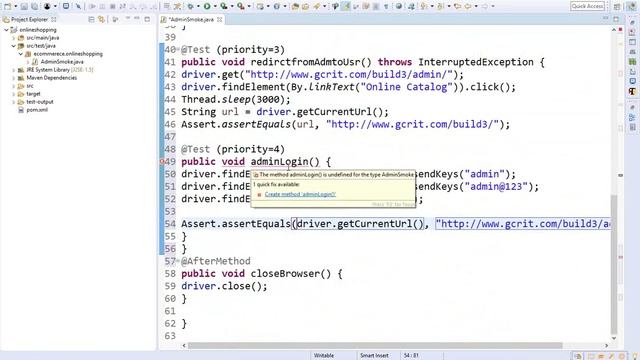Select the test-output folder

pos(40,102)
